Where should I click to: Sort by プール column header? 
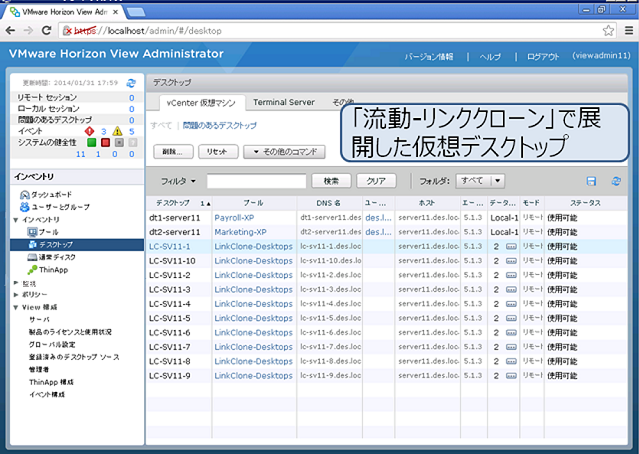point(254,203)
